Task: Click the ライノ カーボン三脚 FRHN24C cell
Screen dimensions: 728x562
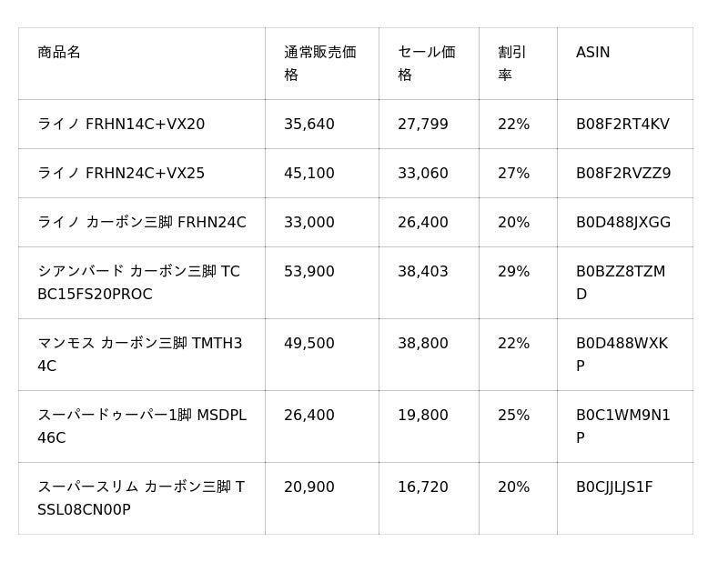Action: click(141, 223)
